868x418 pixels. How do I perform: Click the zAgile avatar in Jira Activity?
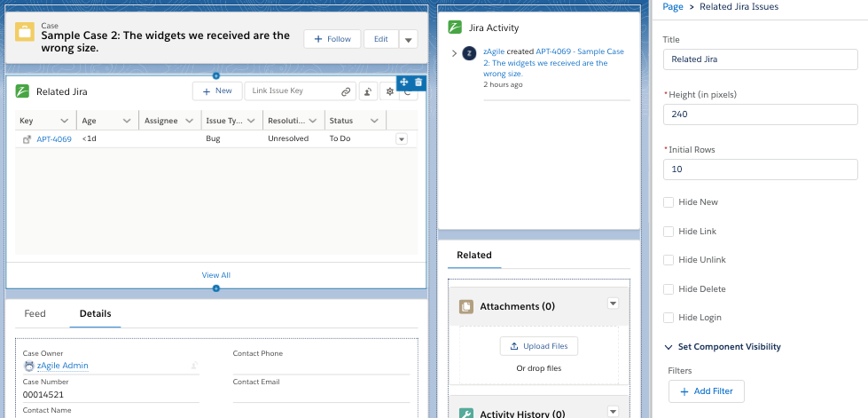pos(469,53)
